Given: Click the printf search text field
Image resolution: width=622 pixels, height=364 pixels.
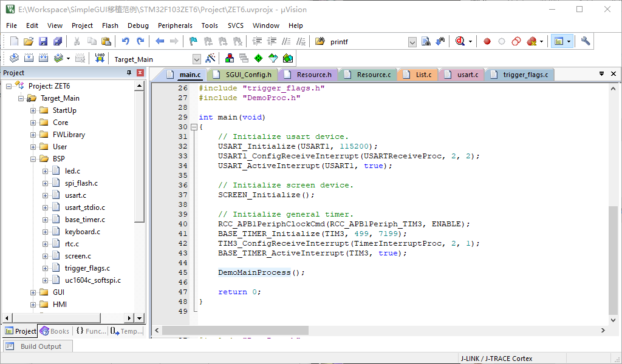Looking at the screenshot, I should [369, 42].
